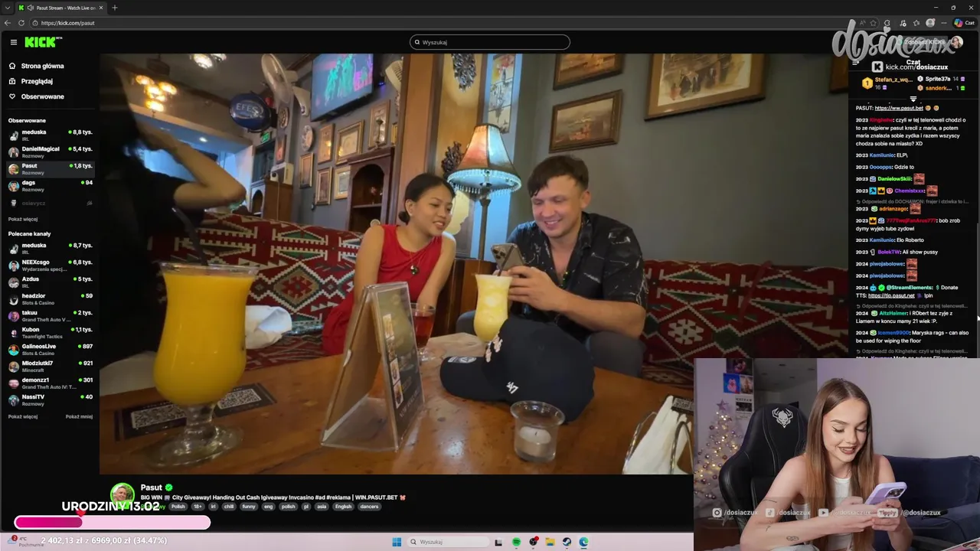Expand recommended channels with Pokaż więcej

click(x=23, y=416)
